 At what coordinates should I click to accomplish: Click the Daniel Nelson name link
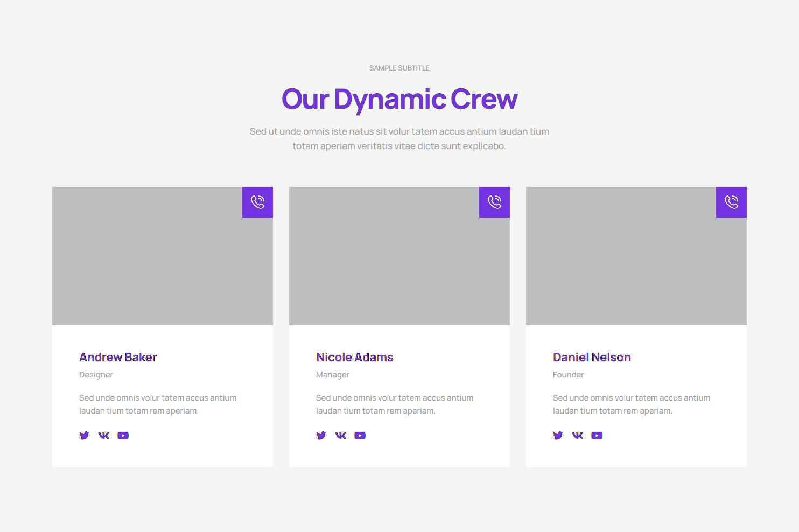(592, 358)
